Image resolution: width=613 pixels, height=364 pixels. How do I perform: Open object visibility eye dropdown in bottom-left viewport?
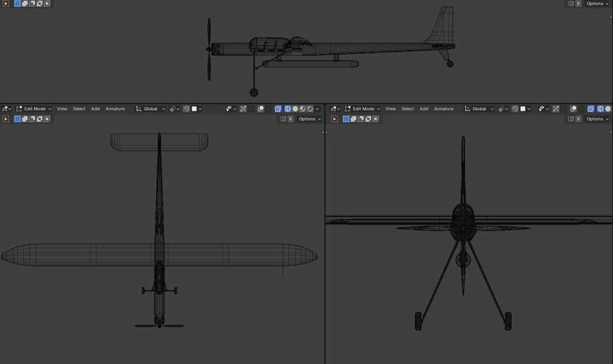(x=230, y=109)
